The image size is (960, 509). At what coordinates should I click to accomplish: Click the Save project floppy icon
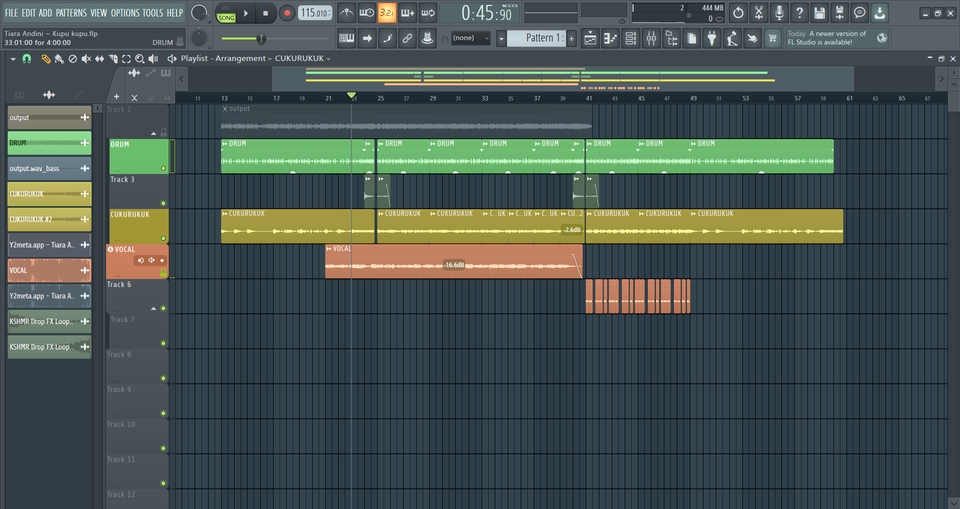(x=819, y=13)
